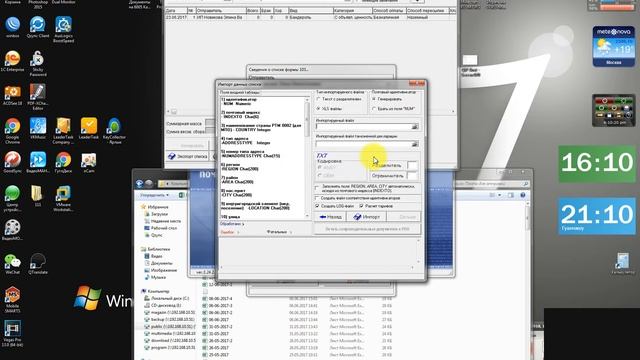The image size is (640, 360).
Task: Launch the VMware Workstation desktop shortcut
Action: point(63,198)
